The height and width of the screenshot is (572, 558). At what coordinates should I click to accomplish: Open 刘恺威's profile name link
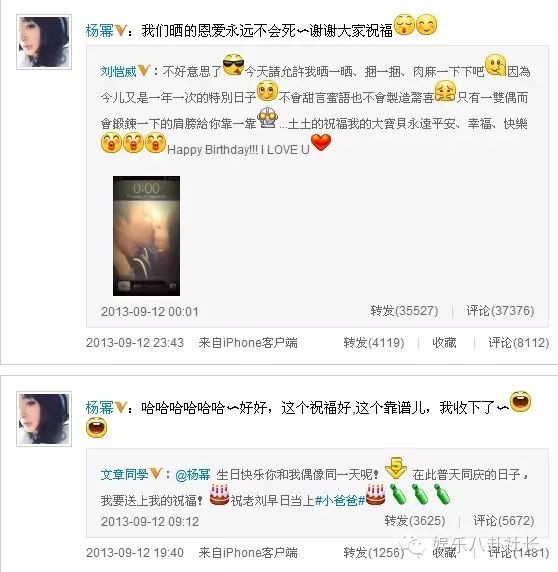[x=119, y=71]
